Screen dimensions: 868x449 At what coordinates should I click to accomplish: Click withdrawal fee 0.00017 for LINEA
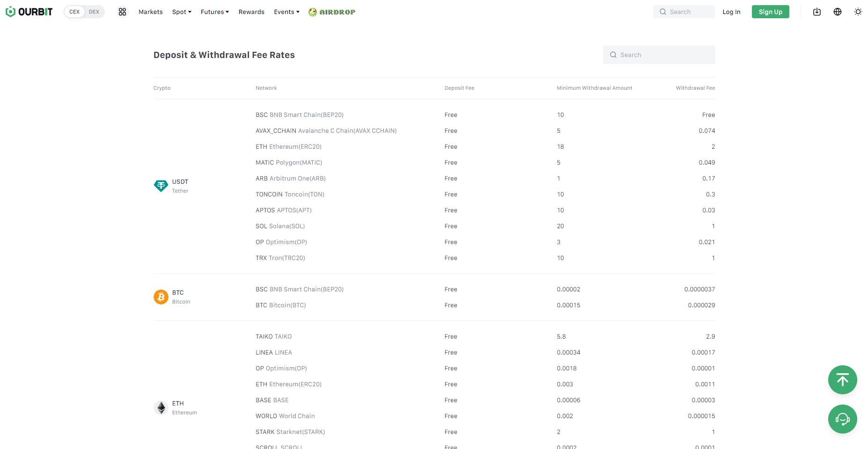coord(703,352)
